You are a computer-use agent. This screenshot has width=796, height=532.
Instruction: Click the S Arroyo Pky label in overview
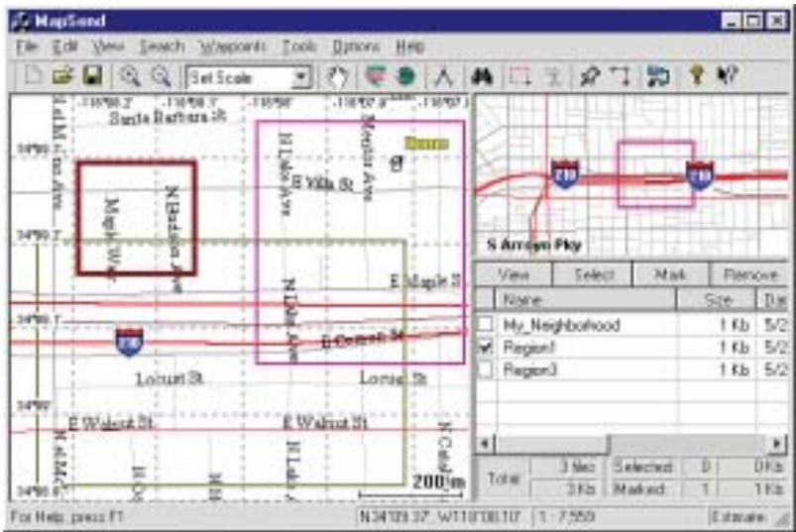tap(534, 245)
